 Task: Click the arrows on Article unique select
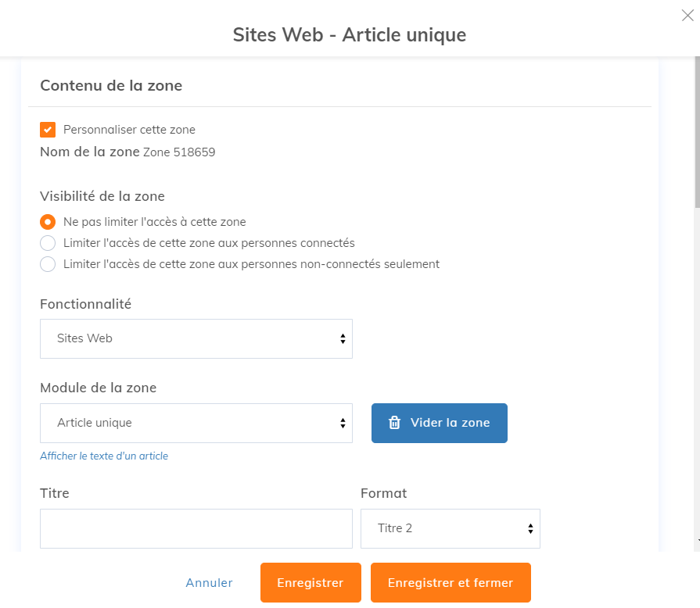(x=343, y=423)
